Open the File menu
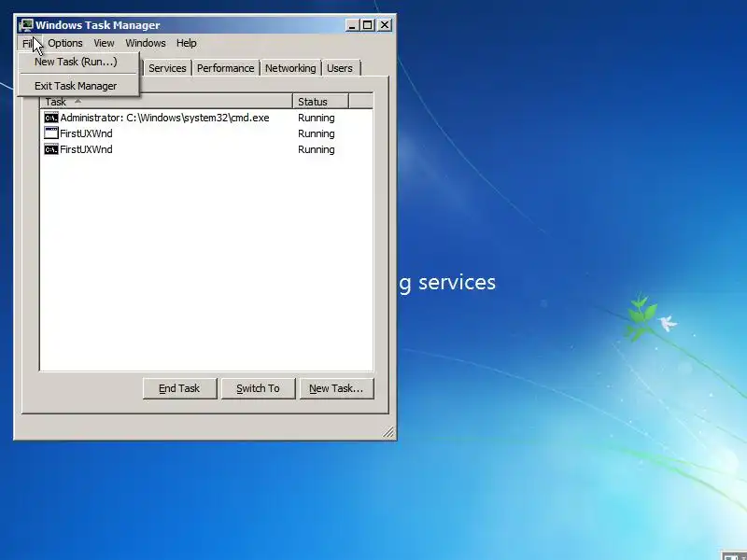The image size is (747, 560). [30, 43]
